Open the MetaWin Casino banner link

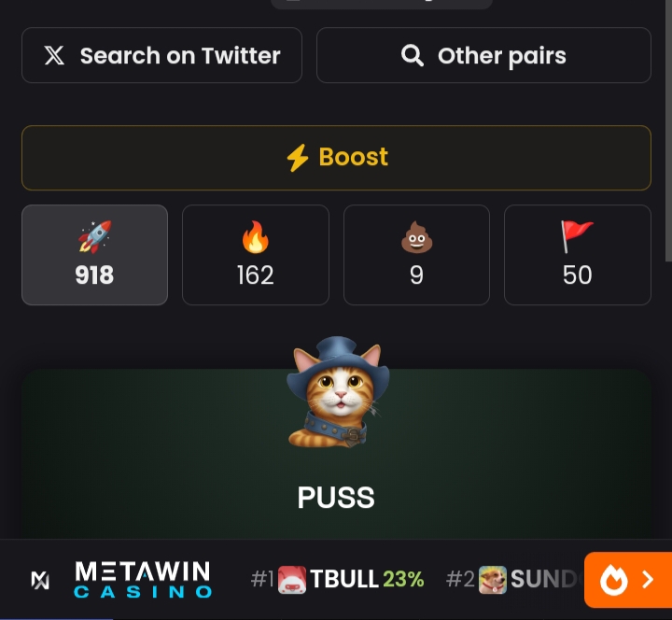click(121, 580)
